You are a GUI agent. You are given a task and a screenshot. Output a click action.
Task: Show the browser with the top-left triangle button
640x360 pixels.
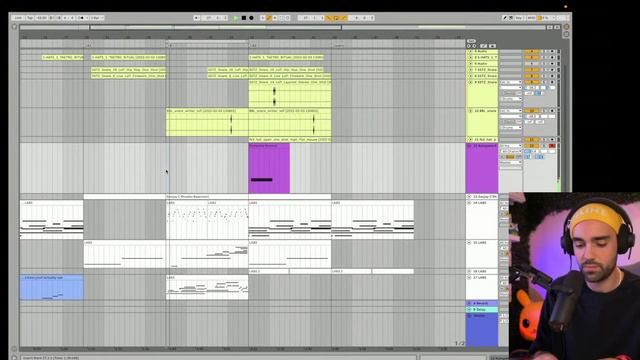14,27
